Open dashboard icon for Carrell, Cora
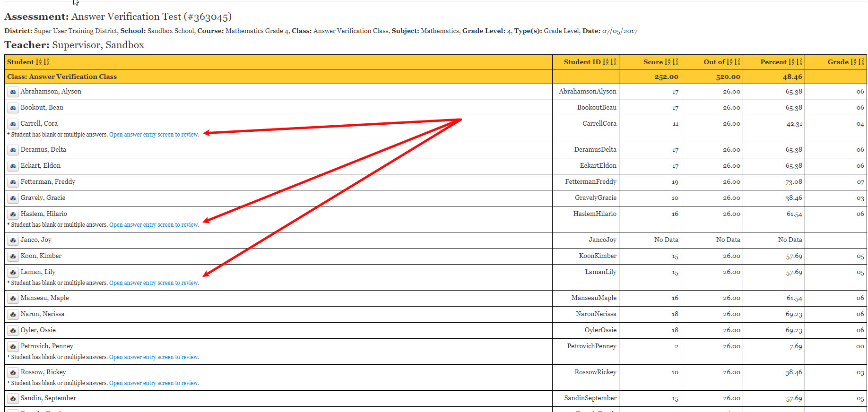The width and height of the screenshot is (868, 412). click(13, 124)
